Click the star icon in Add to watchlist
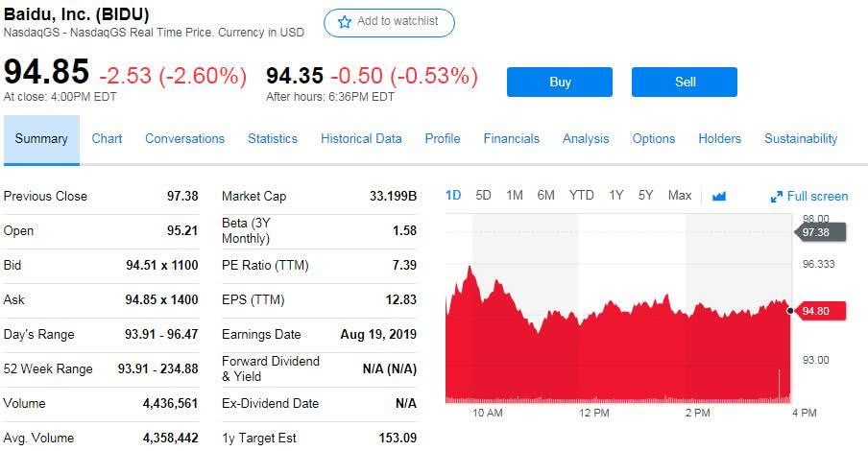 click(345, 22)
